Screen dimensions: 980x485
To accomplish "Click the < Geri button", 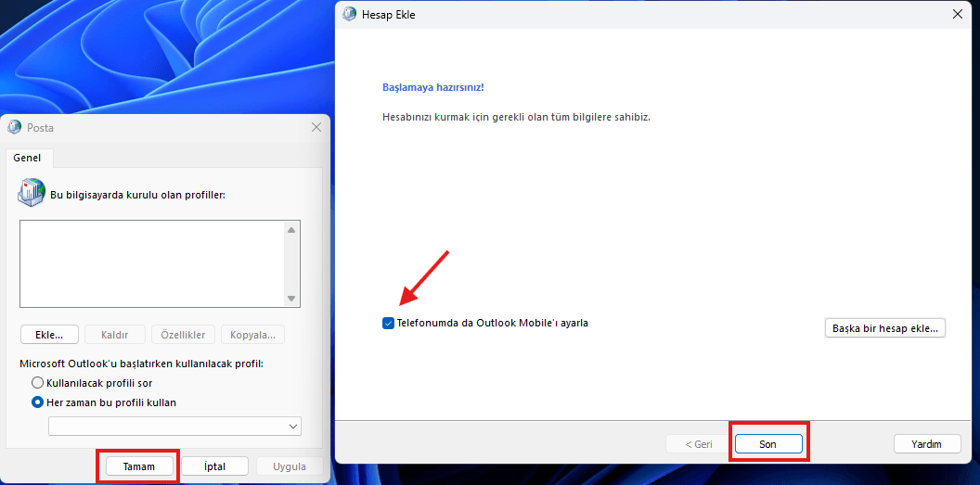I will coord(699,444).
